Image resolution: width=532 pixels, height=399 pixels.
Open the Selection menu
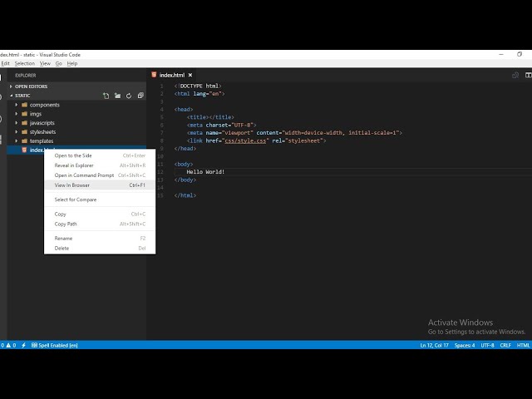tap(25, 63)
